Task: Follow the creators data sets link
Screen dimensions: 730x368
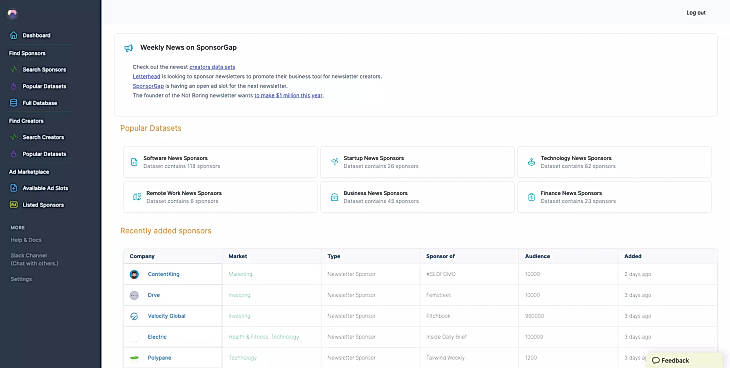Action: pyautogui.click(x=212, y=67)
